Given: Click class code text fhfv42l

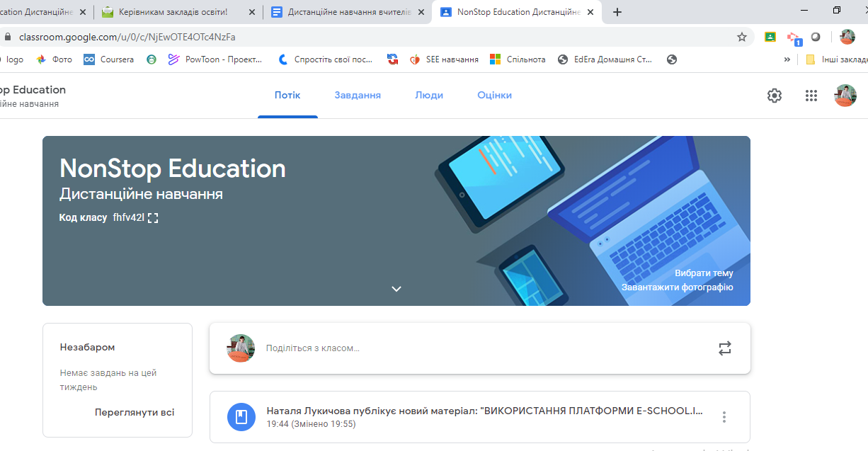Looking at the screenshot, I should (x=128, y=218).
